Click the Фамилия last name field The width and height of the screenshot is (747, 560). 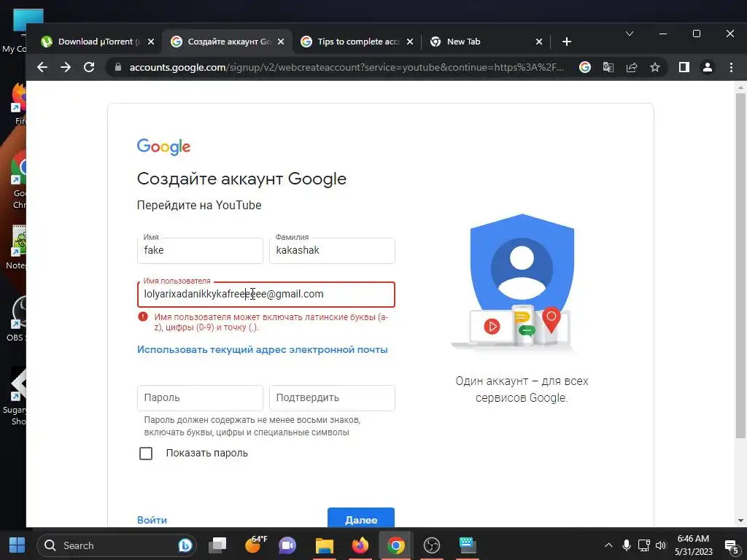[x=332, y=251]
